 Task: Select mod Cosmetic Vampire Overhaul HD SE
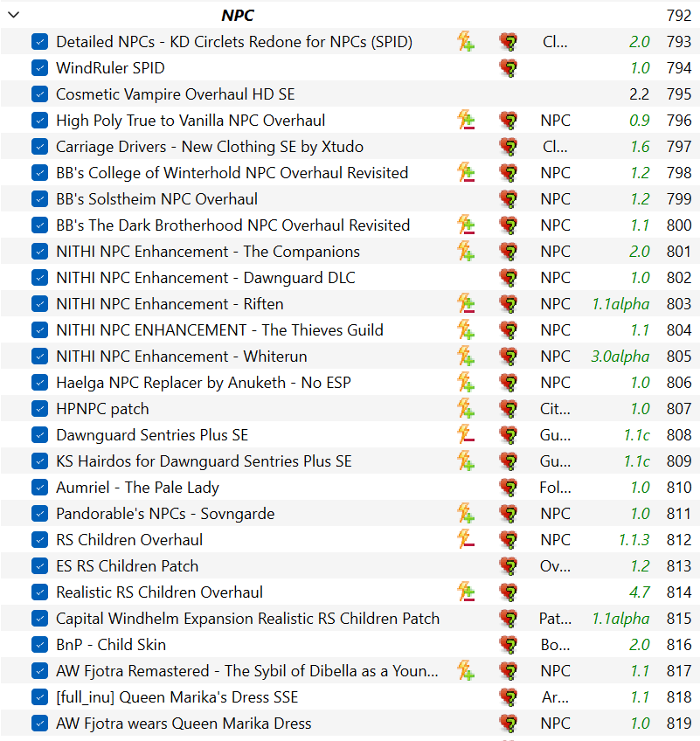176,94
